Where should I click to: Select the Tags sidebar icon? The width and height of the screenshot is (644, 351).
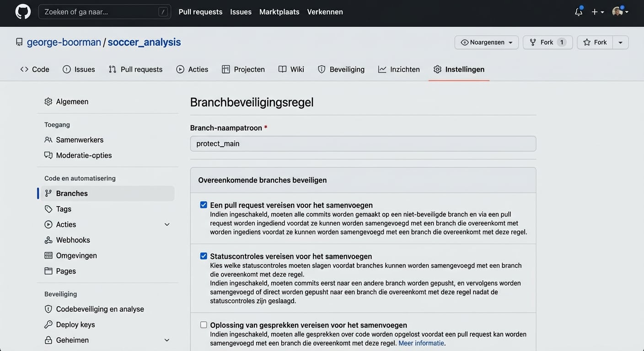49,208
